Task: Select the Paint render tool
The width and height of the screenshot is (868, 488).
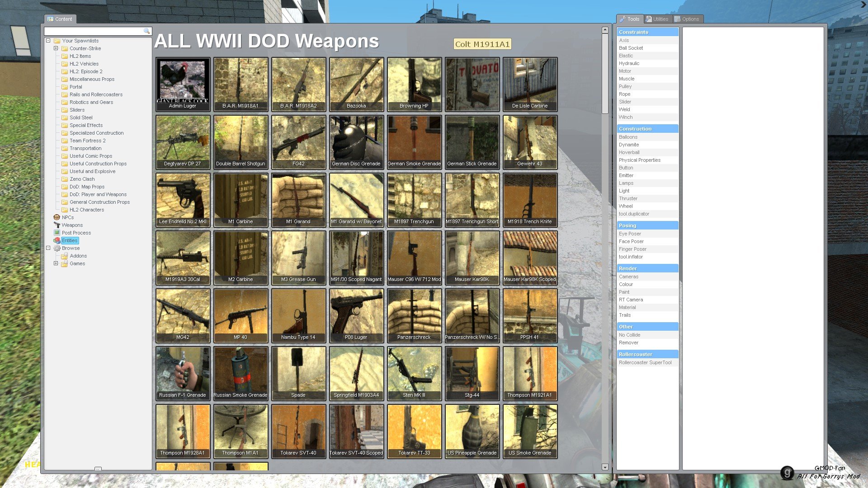Action: [x=647, y=292]
